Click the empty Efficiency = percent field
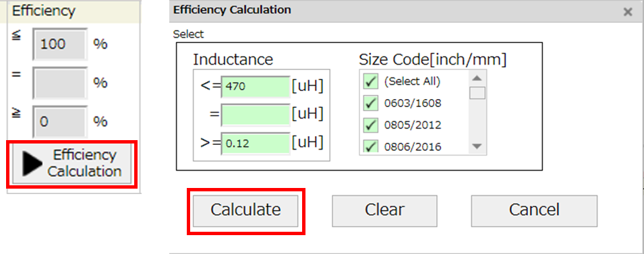This screenshot has height=254, width=644. 60,82
